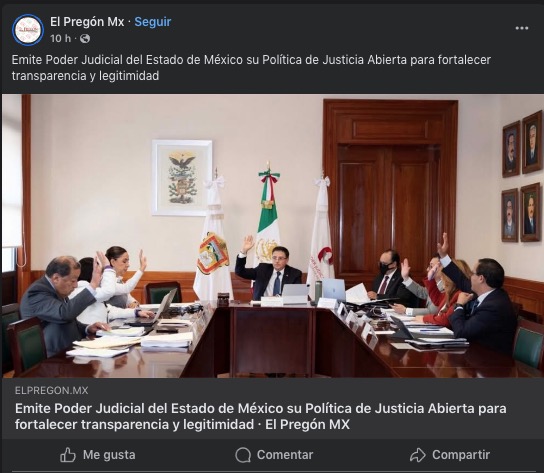
Task: Follow page with Seguir link
Action: (153, 22)
